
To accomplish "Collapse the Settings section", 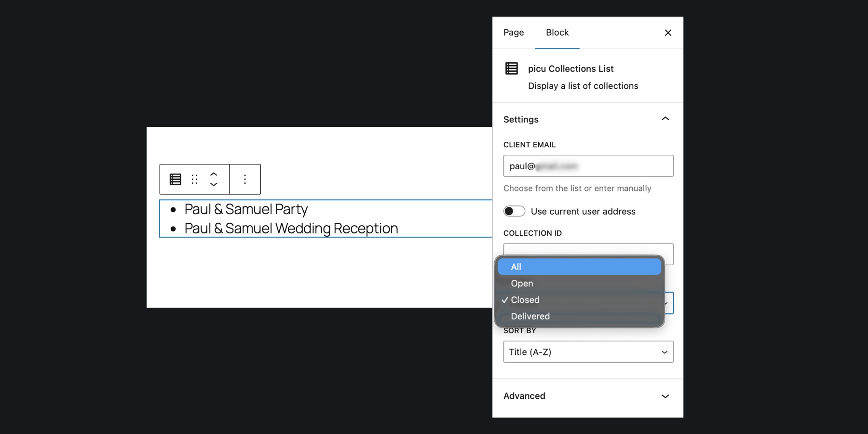I will (x=665, y=119).
